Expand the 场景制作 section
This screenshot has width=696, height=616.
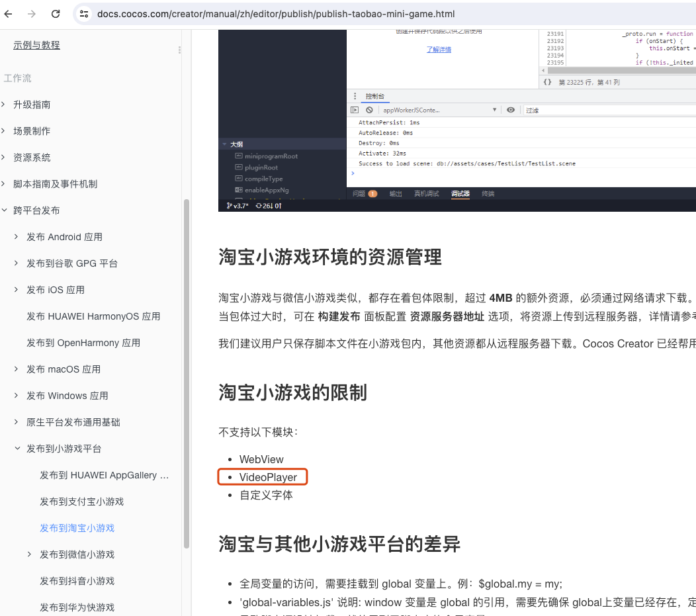(3, 131)
